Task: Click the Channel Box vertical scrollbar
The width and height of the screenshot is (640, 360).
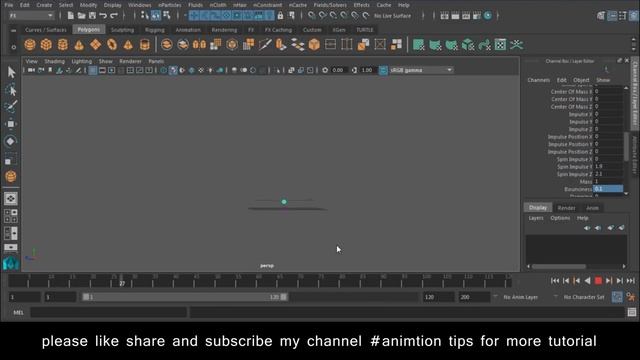Action: (627, 147)
